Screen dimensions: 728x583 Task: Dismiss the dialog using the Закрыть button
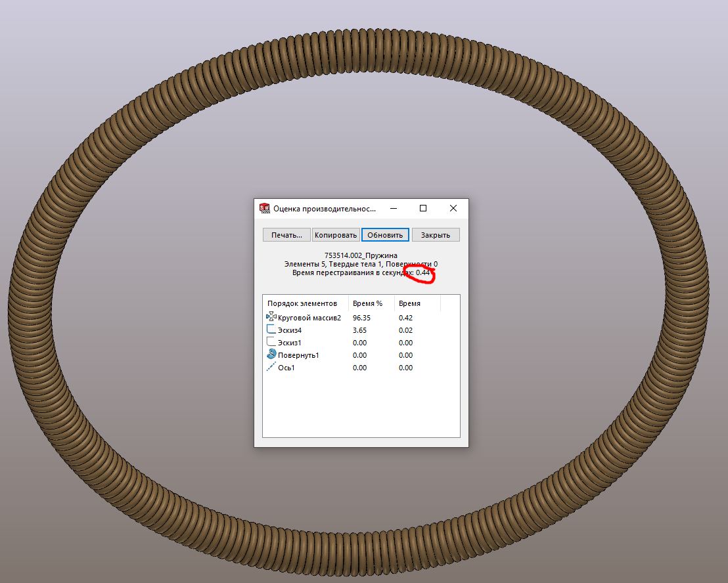click(436, 235)
